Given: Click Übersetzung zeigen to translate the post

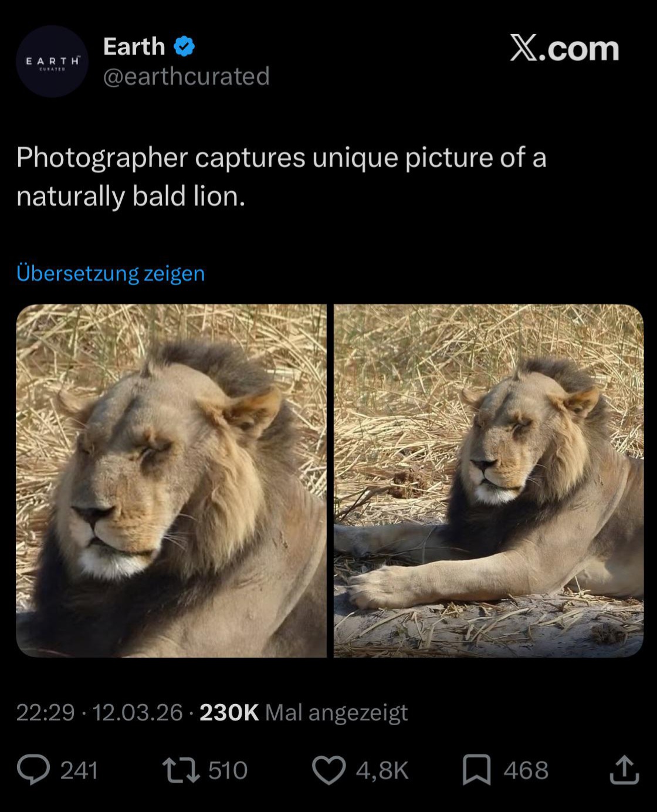Looking at the screenshot, I should pos(111,273).
